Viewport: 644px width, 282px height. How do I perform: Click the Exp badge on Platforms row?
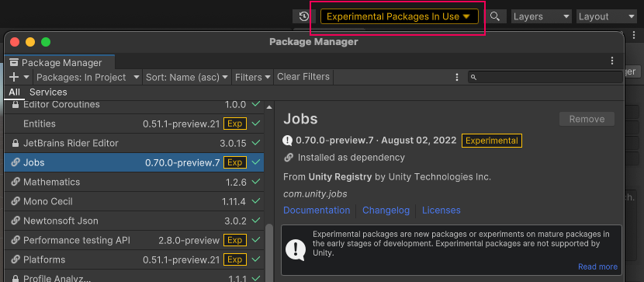235,259
